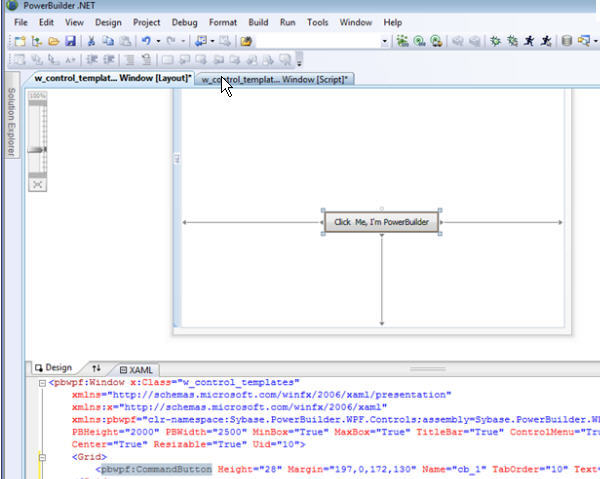
Task: Click the green circular build icon in the middle
Action: point(419,41)
